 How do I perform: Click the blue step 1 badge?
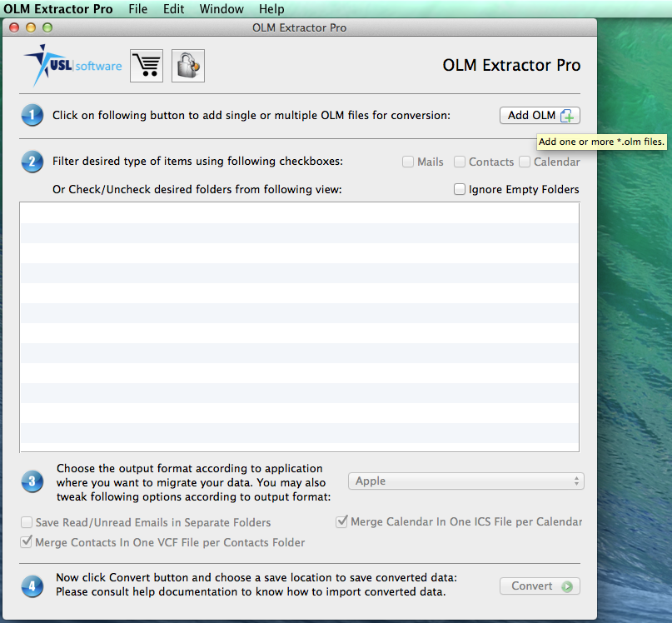(32, 115)
